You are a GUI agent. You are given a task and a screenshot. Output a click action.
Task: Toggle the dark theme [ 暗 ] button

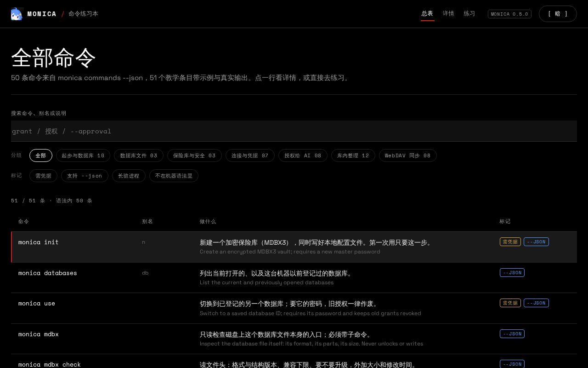coord(558,14)
